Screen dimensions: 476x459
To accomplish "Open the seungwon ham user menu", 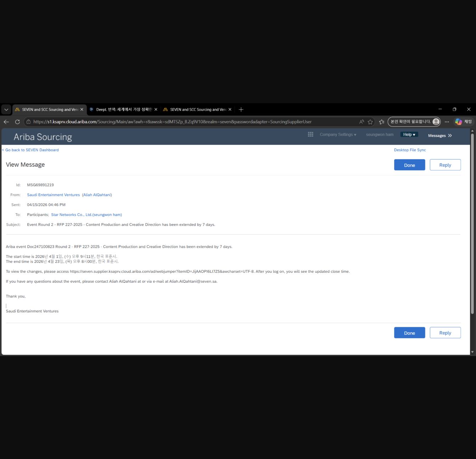I will pos(380,135).
